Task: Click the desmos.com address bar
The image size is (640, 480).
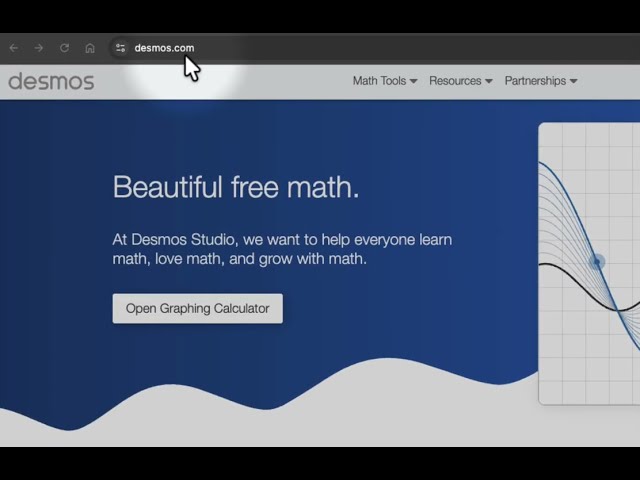Action: click(x=375, y=48)
